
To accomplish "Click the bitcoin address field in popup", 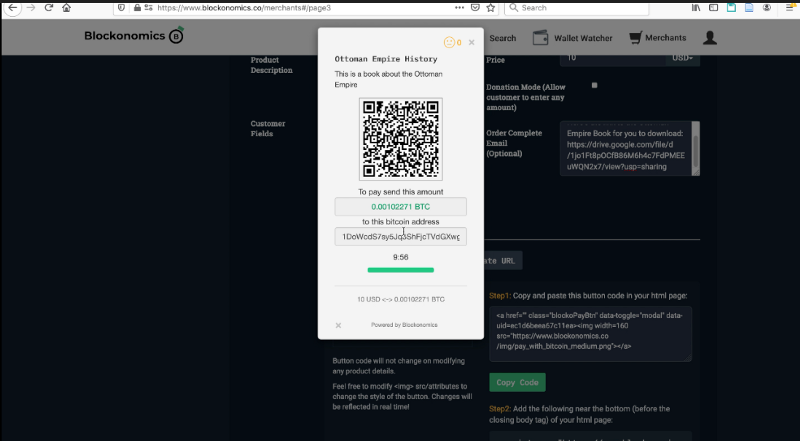I will pyautogui.click(x=401, y=237).
